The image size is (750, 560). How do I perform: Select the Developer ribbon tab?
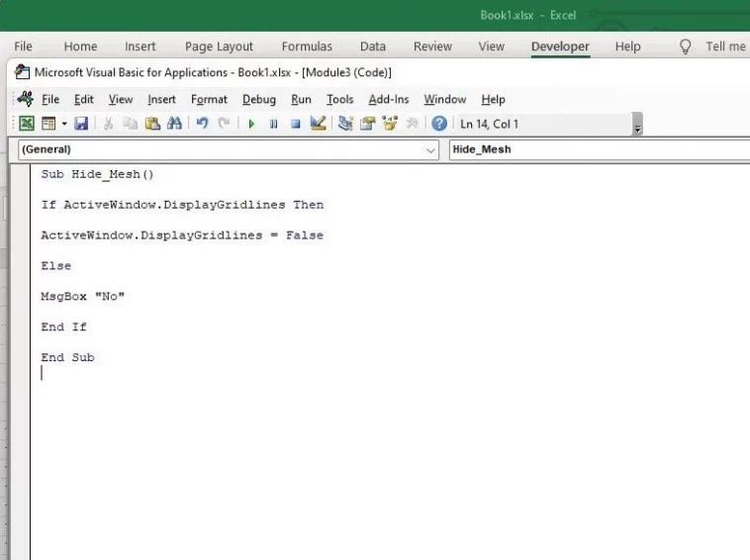[x=560, y=47]
